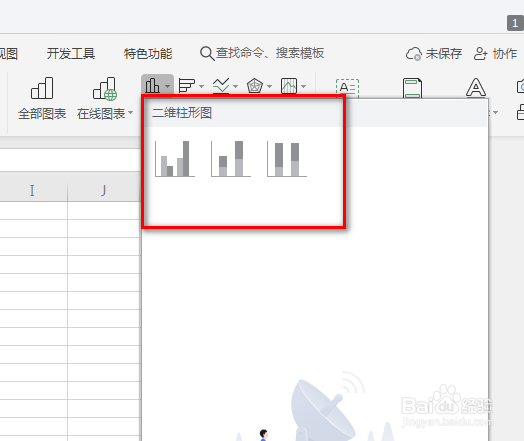Click the area chart insert icon
The image size is (524, 441).
coord(289,86)
